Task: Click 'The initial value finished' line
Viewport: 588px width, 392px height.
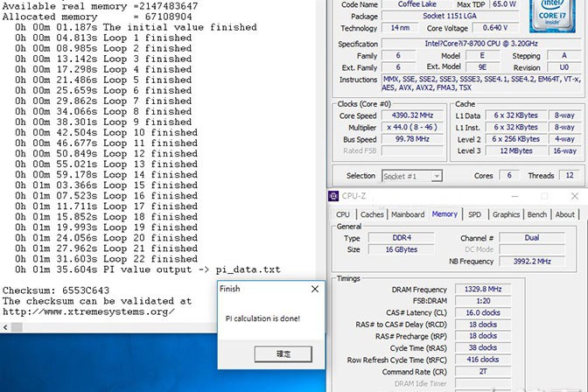Action: point(136,27)
